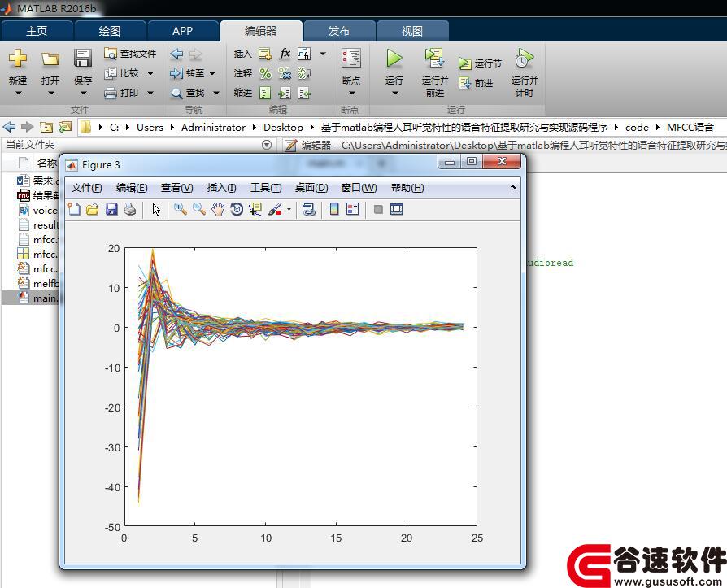Screen dimensions: 727x588
Task: Click the code folder in address path
Action: tap(637, 127)
